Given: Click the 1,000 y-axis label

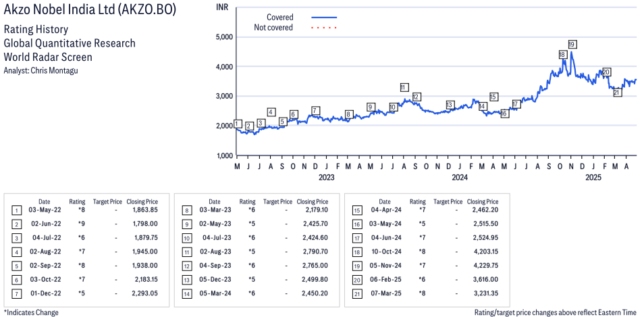Looking at the screenshot, I should [224, 155].
